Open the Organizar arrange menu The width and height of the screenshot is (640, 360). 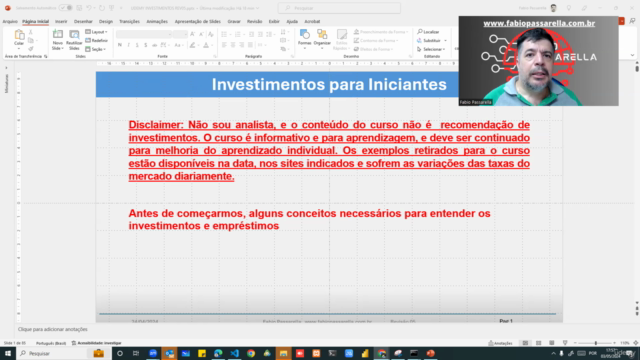click(x=322, y=38)
